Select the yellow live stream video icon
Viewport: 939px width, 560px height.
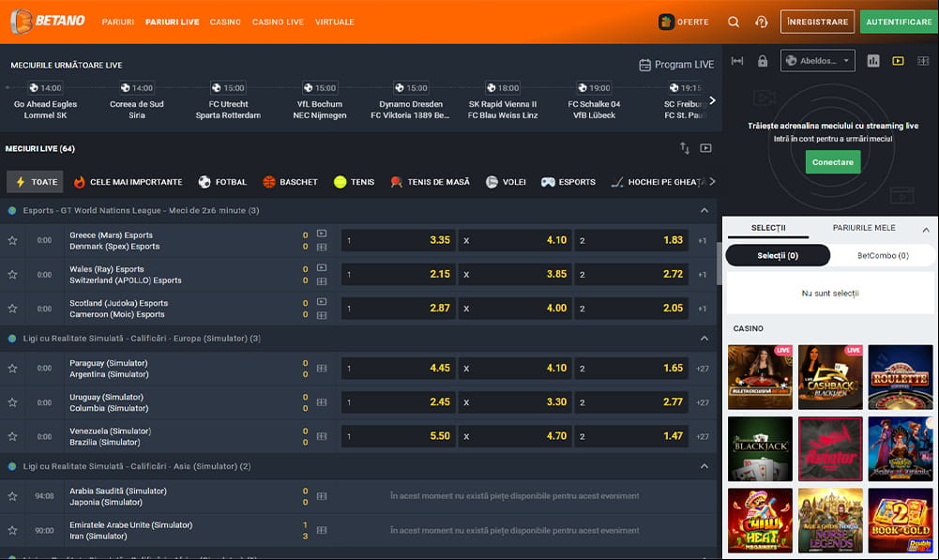pyautogui.click(x=898, y=60)
